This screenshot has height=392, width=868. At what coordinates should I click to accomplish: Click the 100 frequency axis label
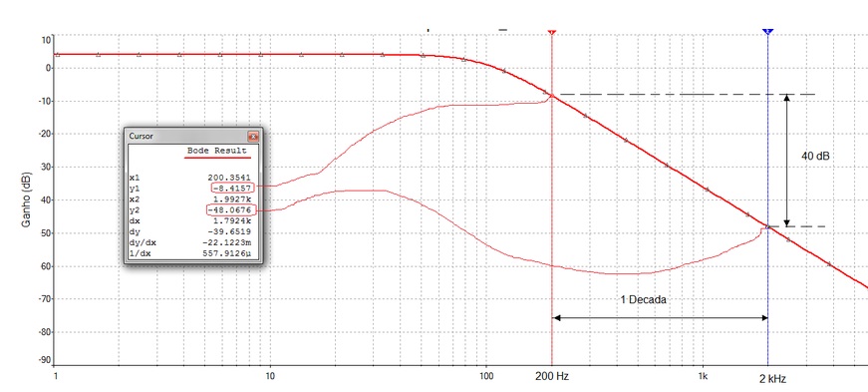(x=486, y=376)
